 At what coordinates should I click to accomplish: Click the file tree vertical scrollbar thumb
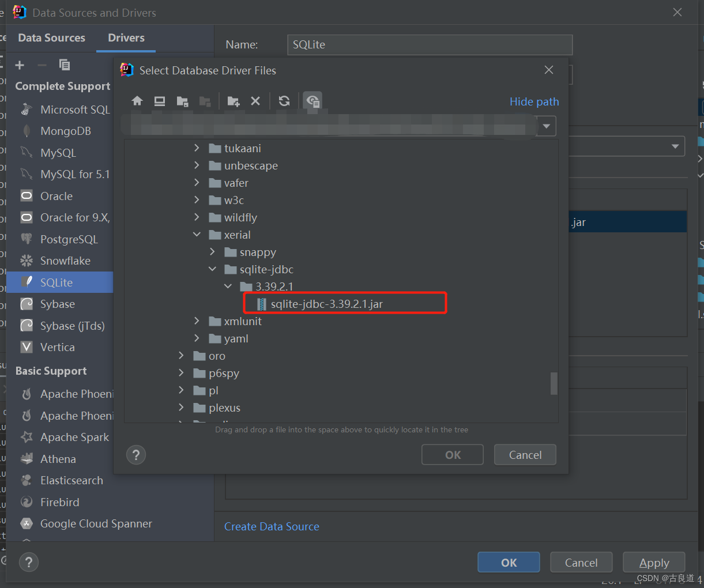coord(554,383)
